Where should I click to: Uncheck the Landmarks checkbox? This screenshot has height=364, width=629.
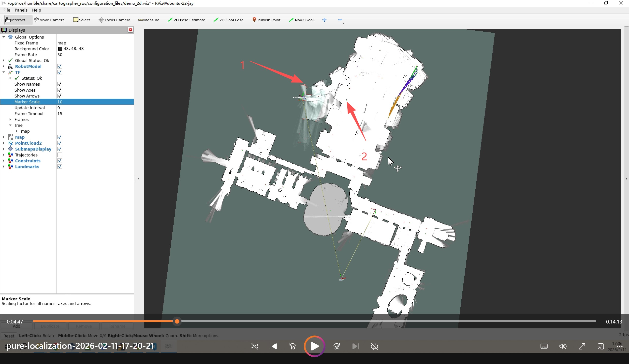pyautogui.click(x=59, y=167)
